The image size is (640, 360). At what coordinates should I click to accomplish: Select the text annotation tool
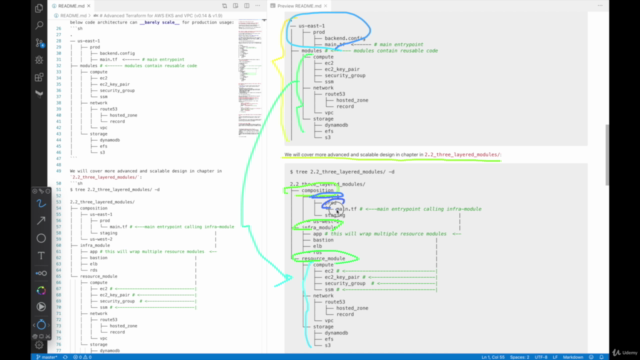click(41, 256)
